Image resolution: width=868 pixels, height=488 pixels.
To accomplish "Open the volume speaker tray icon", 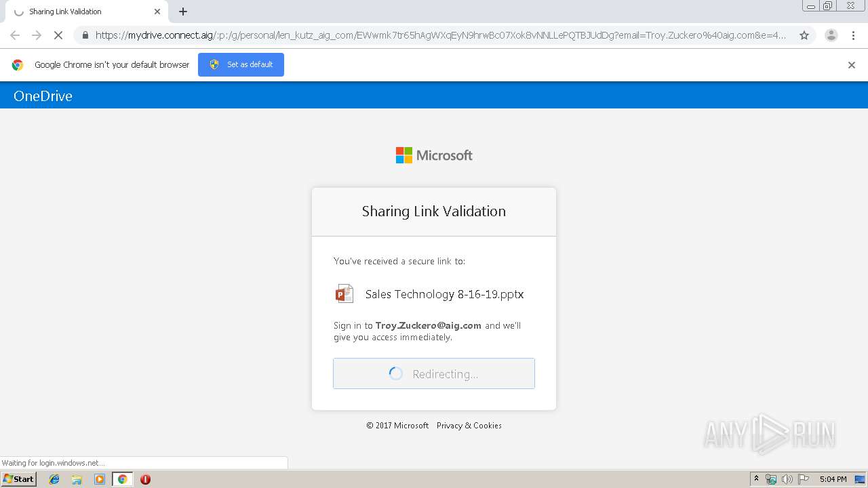I will [x=787, y=479].
